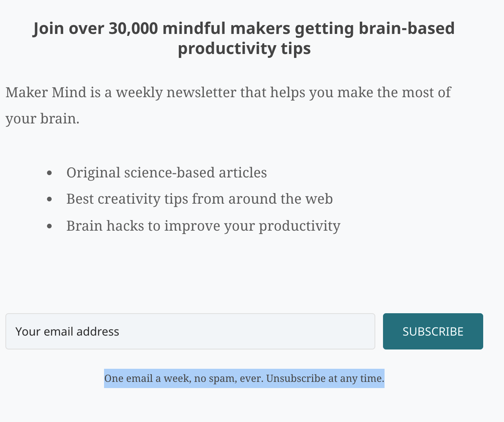The image size is (504, 422).
Task: Click the bullet beside "Best creativity tips"
Action: tap(49, 199)
